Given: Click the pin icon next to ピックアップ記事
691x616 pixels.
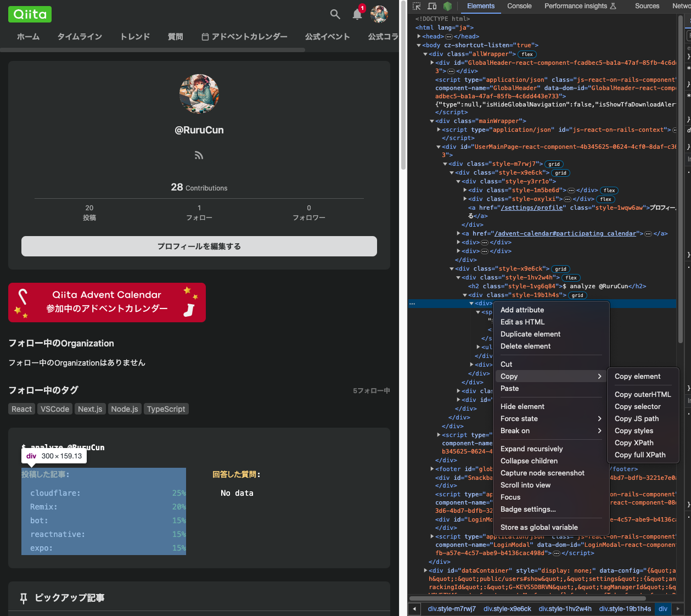Looking at the screenshot, I should [x=24, y=598].
